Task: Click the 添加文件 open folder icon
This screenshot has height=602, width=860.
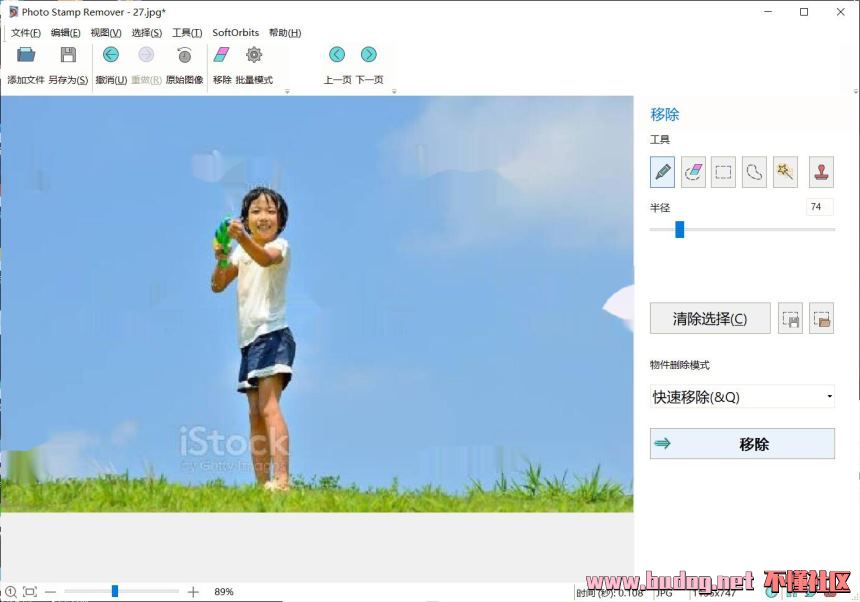Action: coord(26,56)
